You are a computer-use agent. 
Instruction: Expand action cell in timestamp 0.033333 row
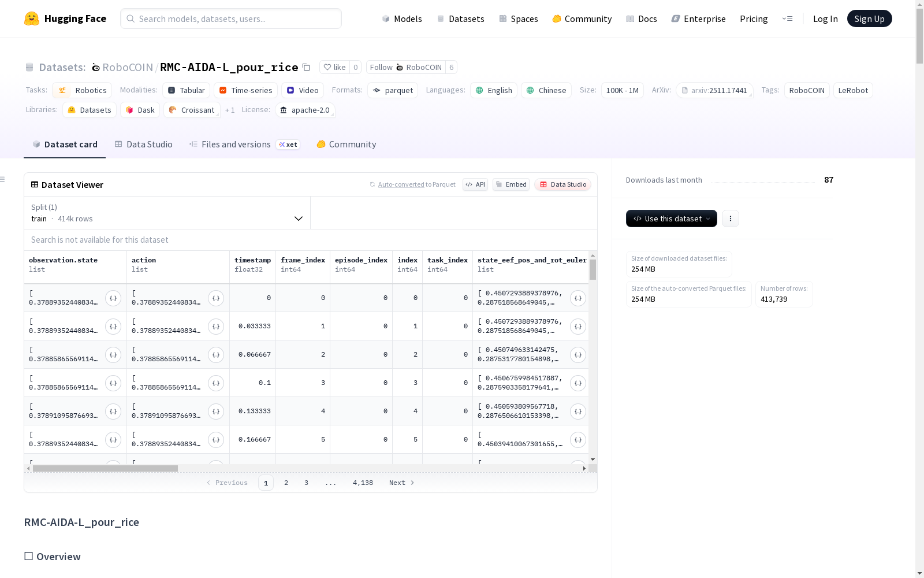pos(216,327)
